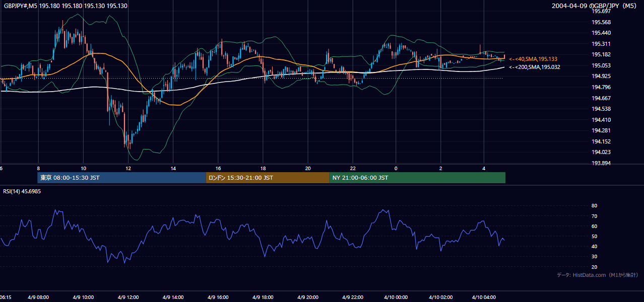Click price level 195.440 on axis
The image size is (644, 302).
(x=601, y=33)
